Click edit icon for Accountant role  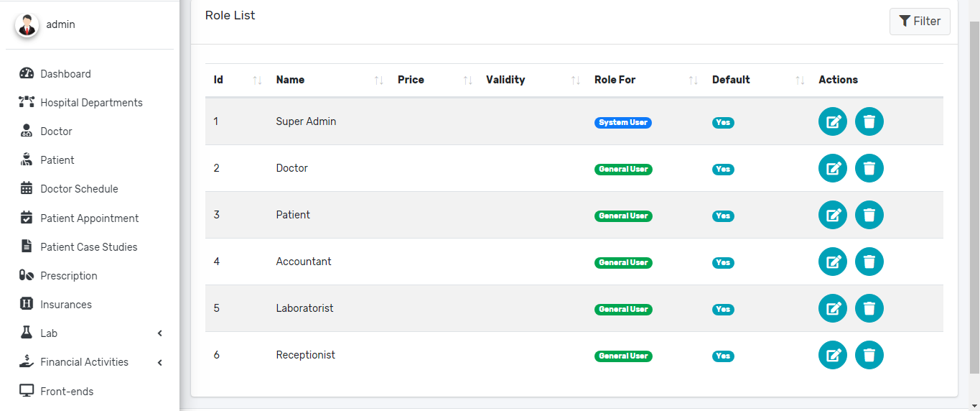pos(832,262)
